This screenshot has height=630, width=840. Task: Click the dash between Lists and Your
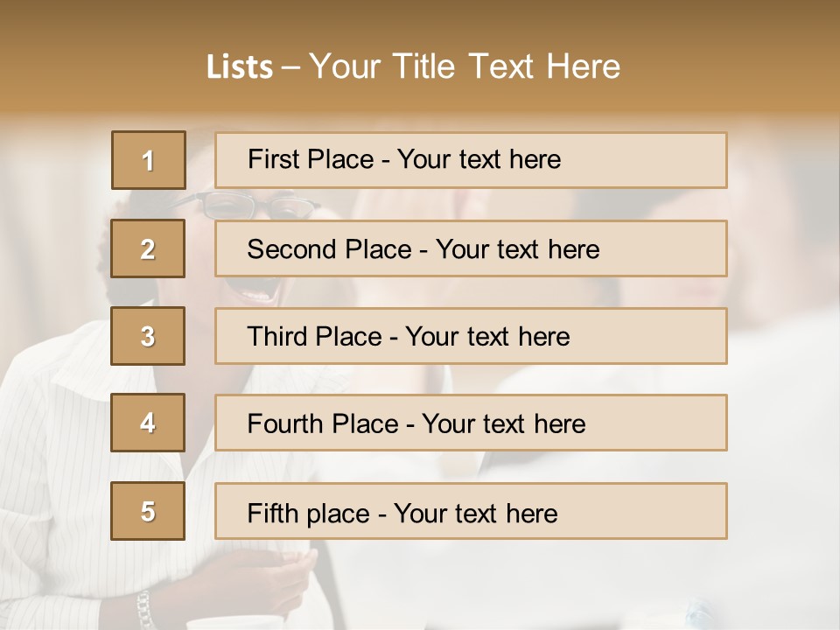pos(290,68)
